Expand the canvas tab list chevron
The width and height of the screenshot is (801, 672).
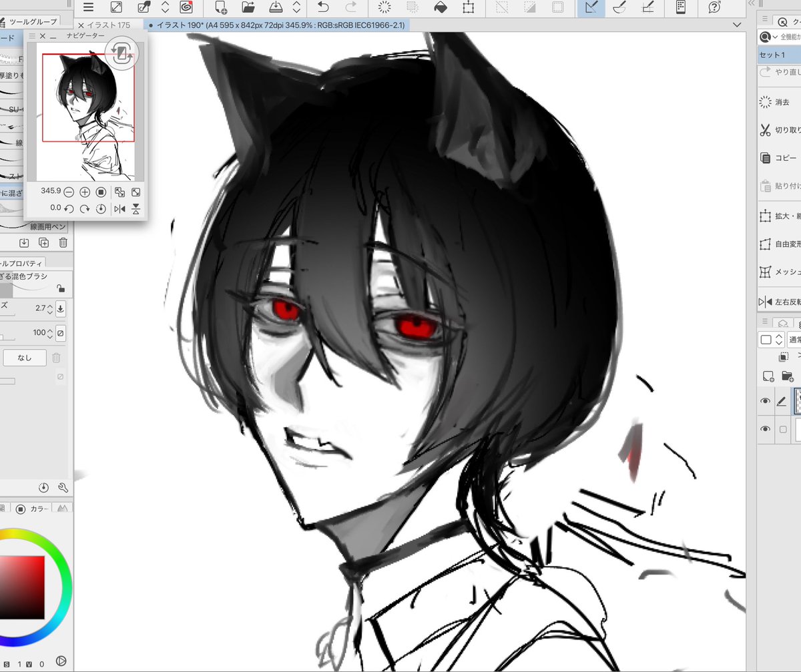coord(736,25)
